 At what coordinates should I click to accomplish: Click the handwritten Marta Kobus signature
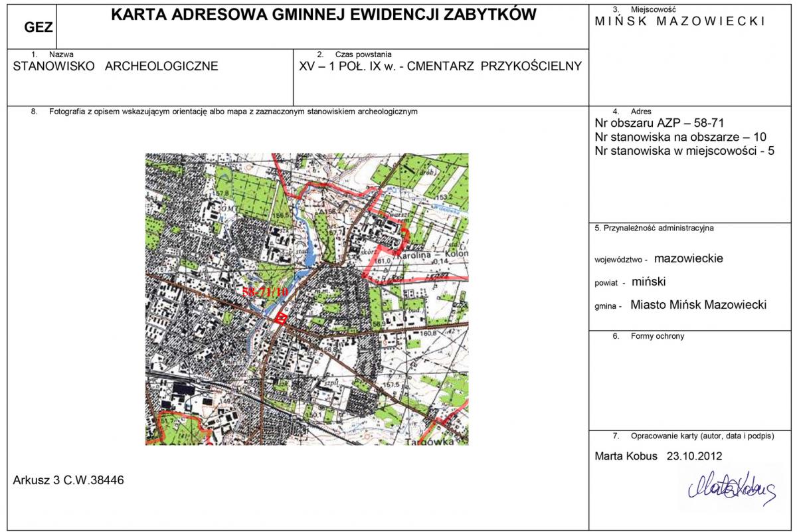[729, 490]
